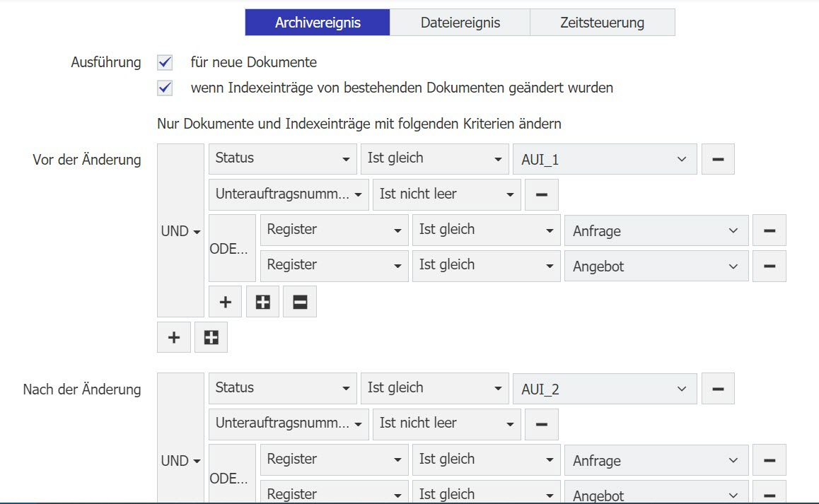Open the AUI_2 value dropdown
The height and width of the screenshot is (504, 819).
[604, 388]
